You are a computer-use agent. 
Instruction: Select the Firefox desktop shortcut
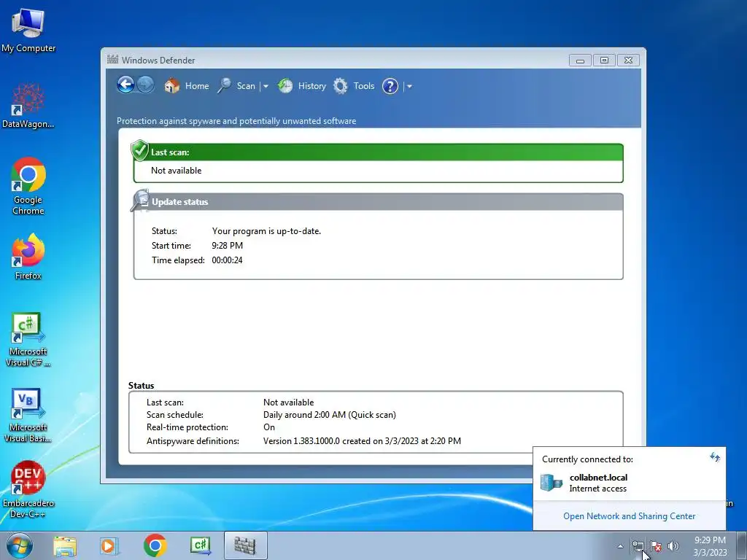pyautogui.click(x=28, y=257)
